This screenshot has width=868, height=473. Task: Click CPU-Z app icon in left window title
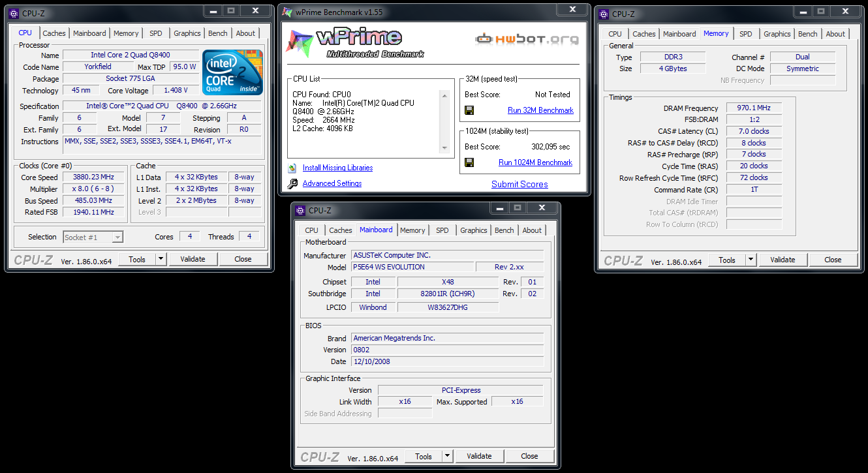[14, 12]
